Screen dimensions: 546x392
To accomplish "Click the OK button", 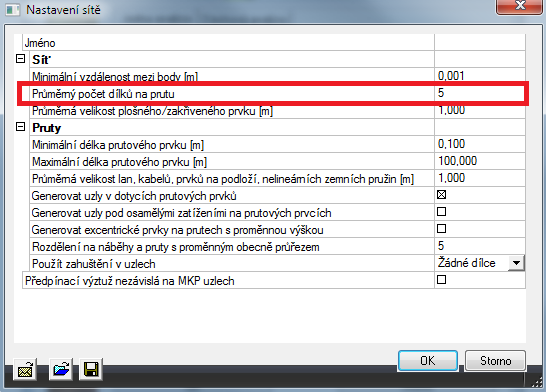I will [x=428, y=361].
